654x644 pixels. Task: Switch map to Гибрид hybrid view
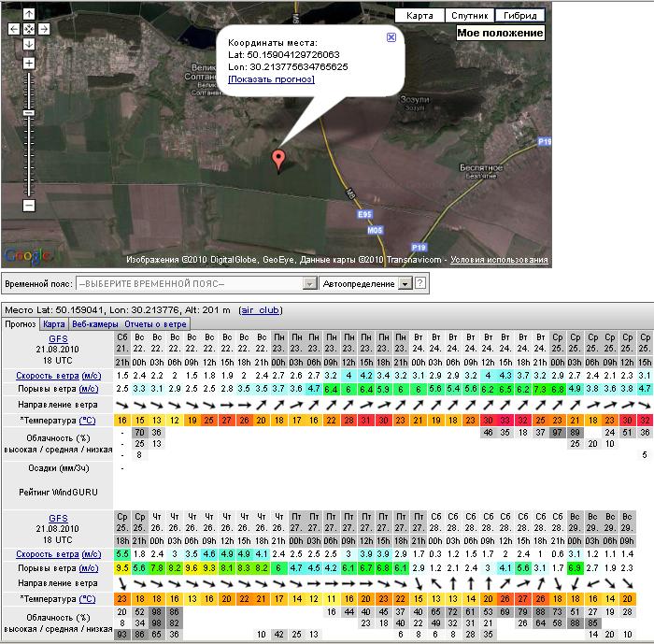519,16
